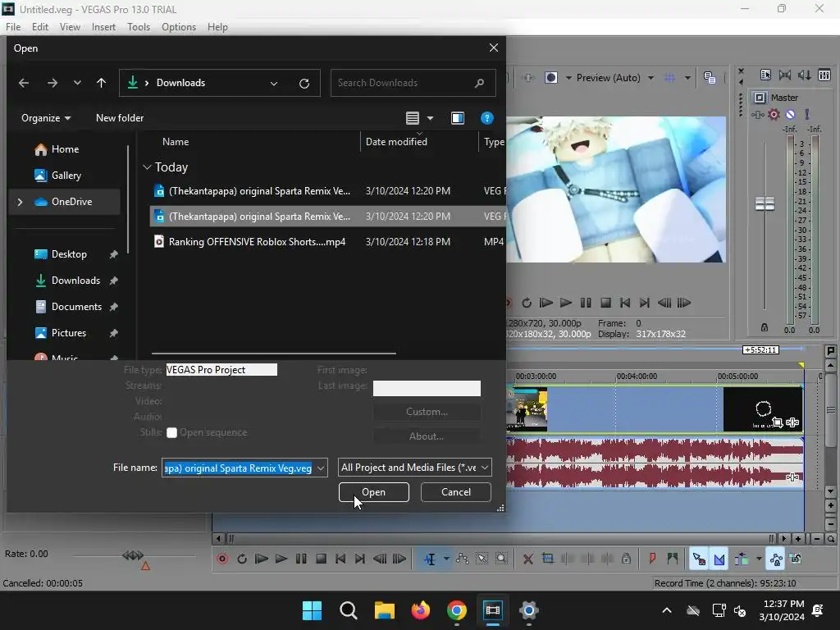Click the Search Downloads field
840x630 pixels.
[x=413, y=83]
